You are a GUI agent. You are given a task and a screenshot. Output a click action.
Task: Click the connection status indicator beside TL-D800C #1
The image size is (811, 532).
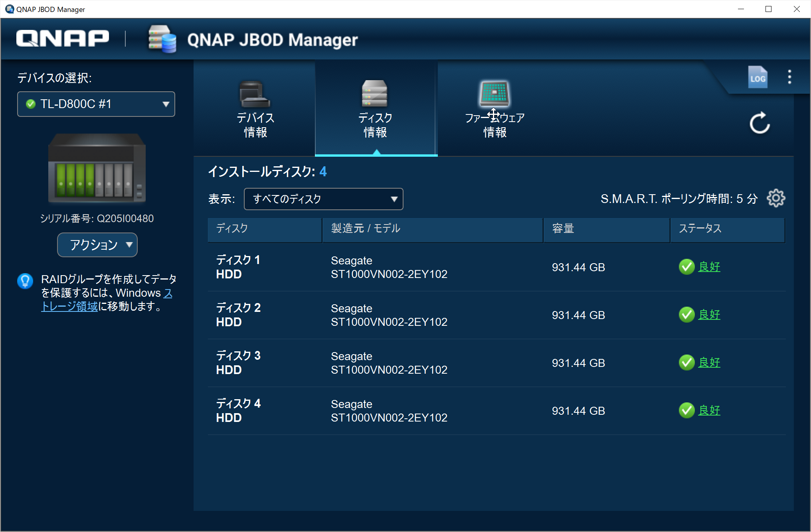coord(30,104)
